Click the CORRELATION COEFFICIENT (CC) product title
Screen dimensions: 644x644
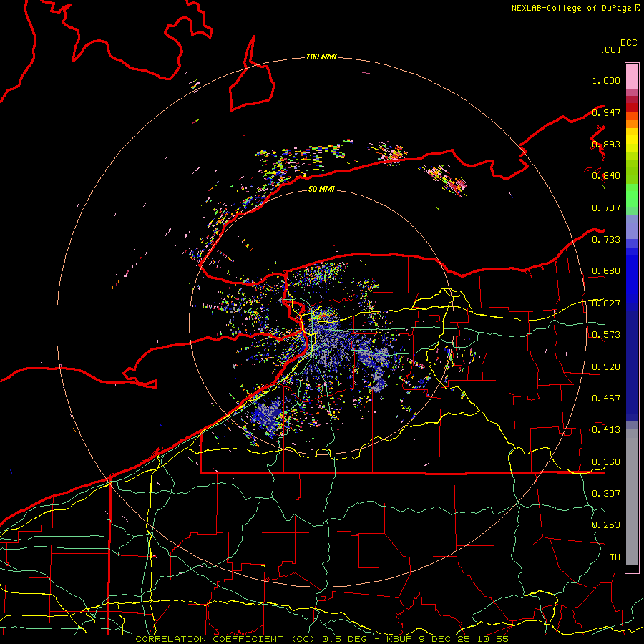[x=225, y=639]
